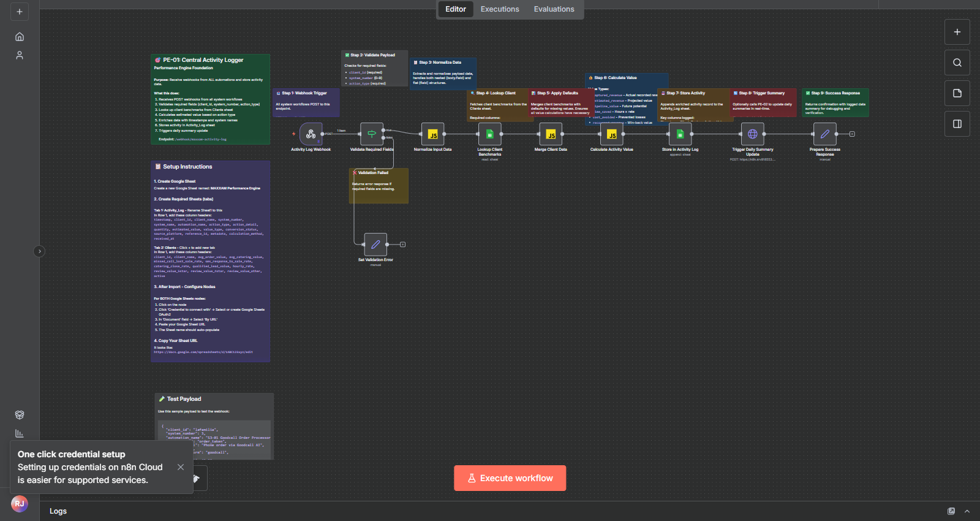980x521 pixels.
Task: Select the Lookup Client Benchmarks sheets node
Action: 490,134
